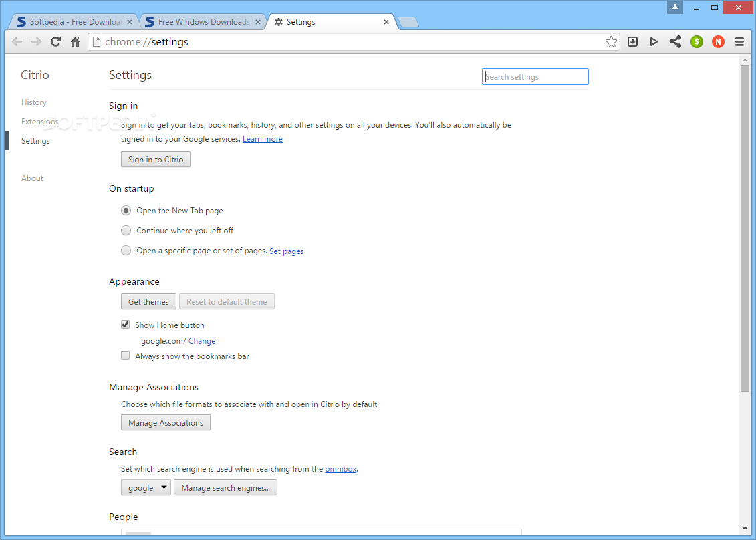This screenshot has width=756, height=540.
Task: Enable Always show the bookmarks bar
Action: coord(126,356)
